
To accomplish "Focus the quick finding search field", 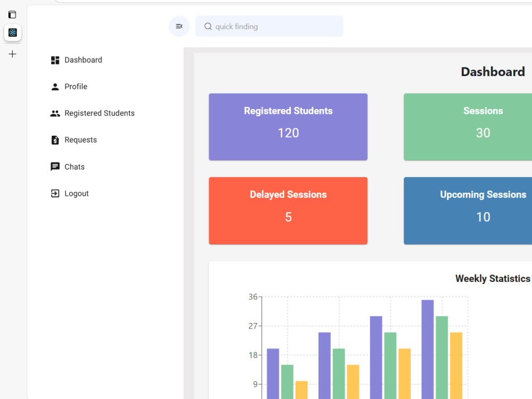I will pyautogui.click(x=269, y=26).
